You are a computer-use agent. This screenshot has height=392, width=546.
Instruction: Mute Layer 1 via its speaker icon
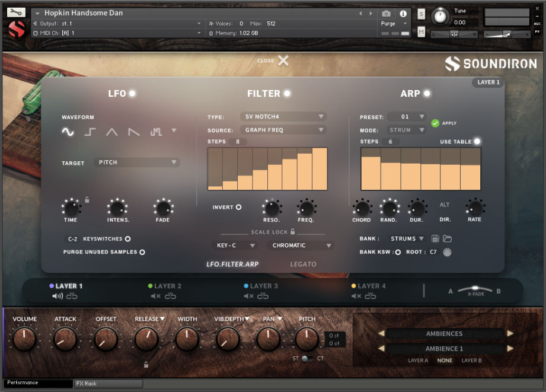point(56,295)
